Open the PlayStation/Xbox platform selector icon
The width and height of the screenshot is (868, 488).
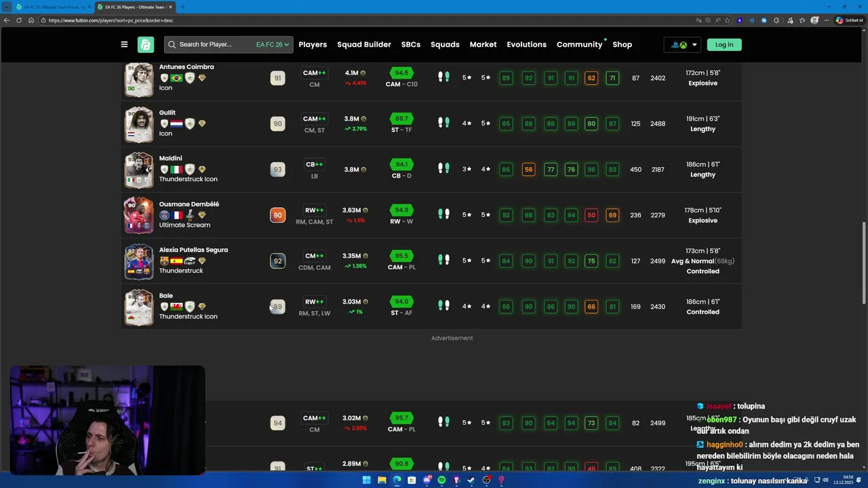[679, 45]
